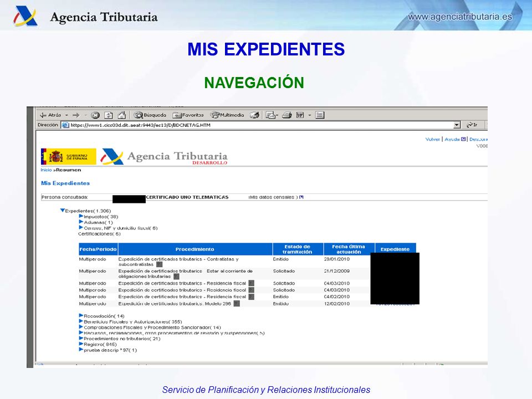
Task: Click the date 12/02/2010
Action: click(336, 304)
